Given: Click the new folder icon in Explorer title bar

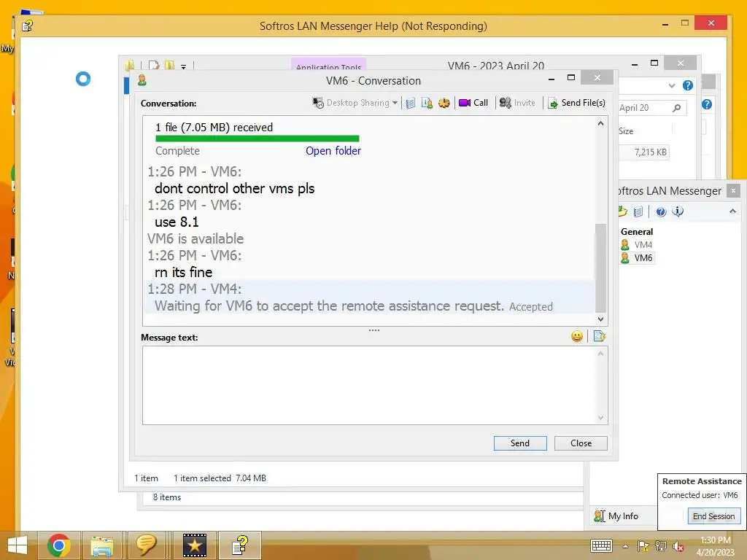Looking at the screenshot, I should 169,66.
